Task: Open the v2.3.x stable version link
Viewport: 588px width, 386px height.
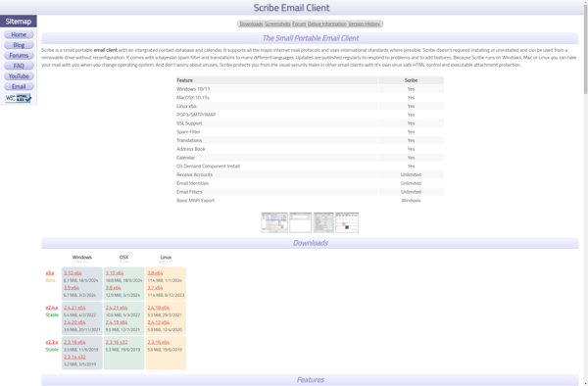Action: (52, 342)
